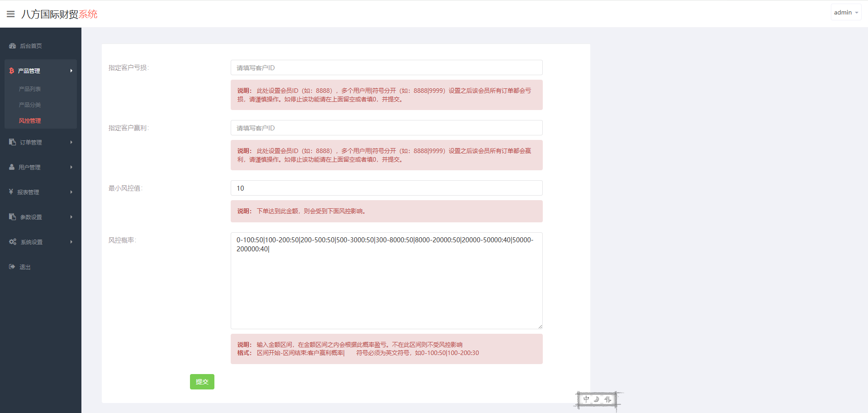Select 风控管理 submenu item
The height and width of the screenshot is (413, 868).
point(30,120)
